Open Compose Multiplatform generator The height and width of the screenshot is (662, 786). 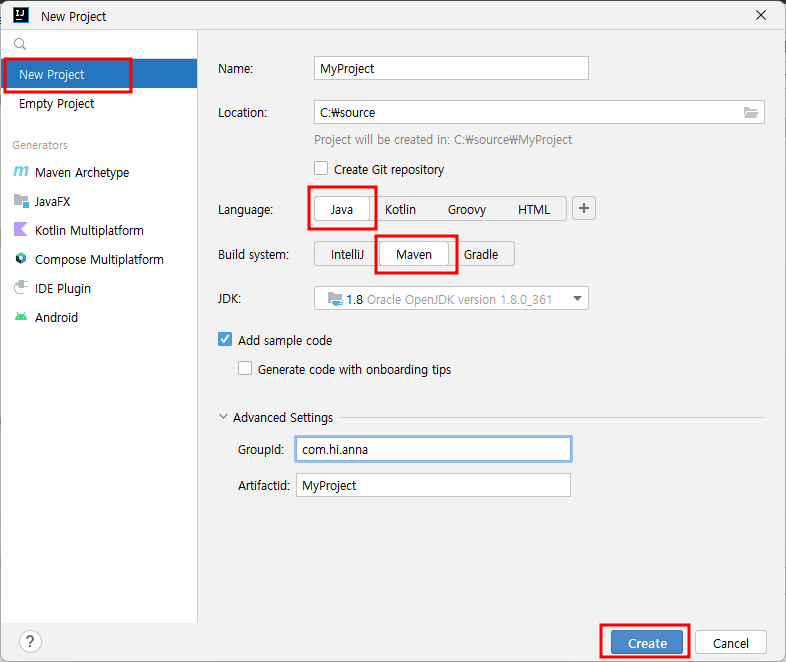point(99,260)
